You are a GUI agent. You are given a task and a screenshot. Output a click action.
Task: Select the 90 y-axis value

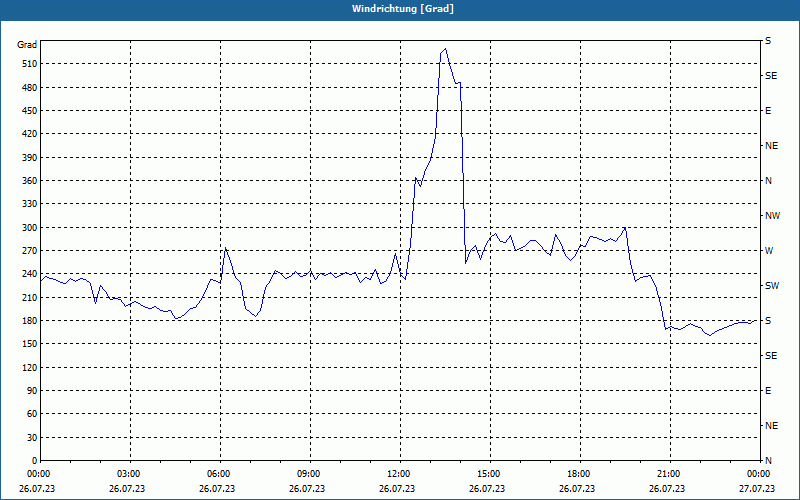[x=32, y=391]
